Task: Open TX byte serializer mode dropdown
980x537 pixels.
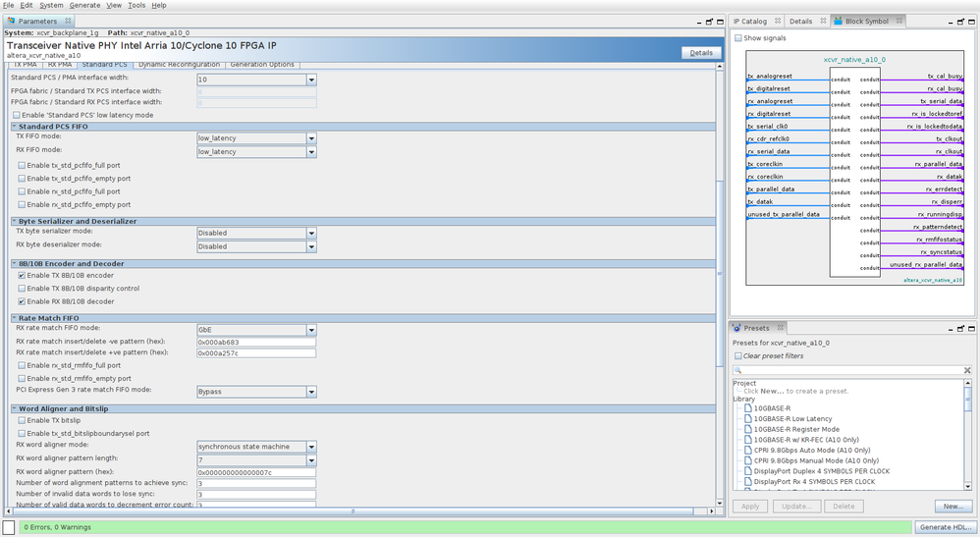Action: (x=311, y=234)
